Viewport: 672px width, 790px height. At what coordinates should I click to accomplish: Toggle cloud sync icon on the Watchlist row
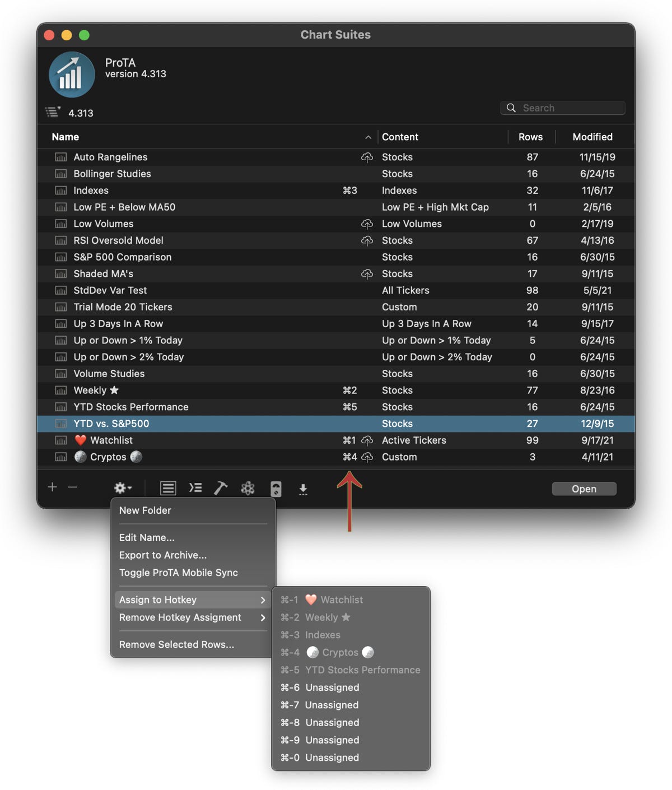[x=367, y=440]
